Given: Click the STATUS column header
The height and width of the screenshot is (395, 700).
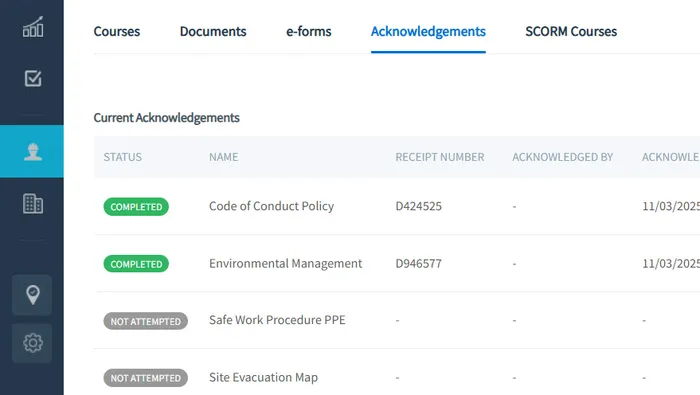Looking at the screenshot, I should (x=123, y=157).
